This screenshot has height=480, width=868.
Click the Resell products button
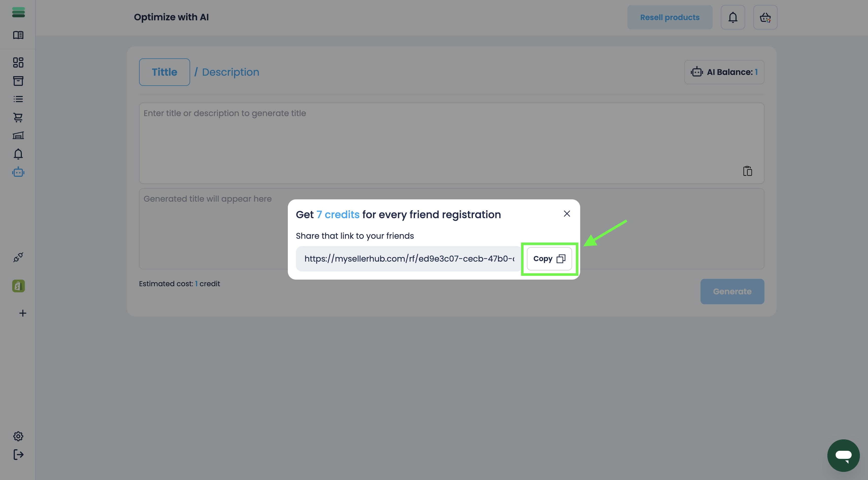(x=670, y=17)
